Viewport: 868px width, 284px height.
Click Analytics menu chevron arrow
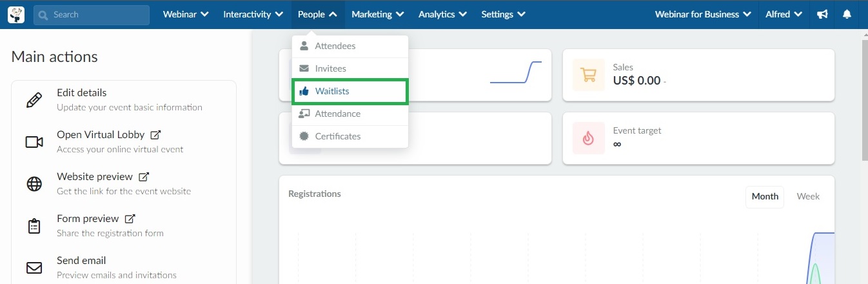click(x=463, y=14)
